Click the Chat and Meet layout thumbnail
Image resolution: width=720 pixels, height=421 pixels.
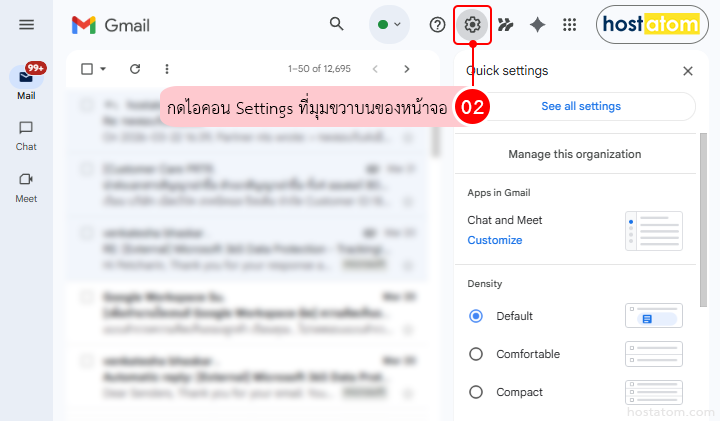coord(654,231)
